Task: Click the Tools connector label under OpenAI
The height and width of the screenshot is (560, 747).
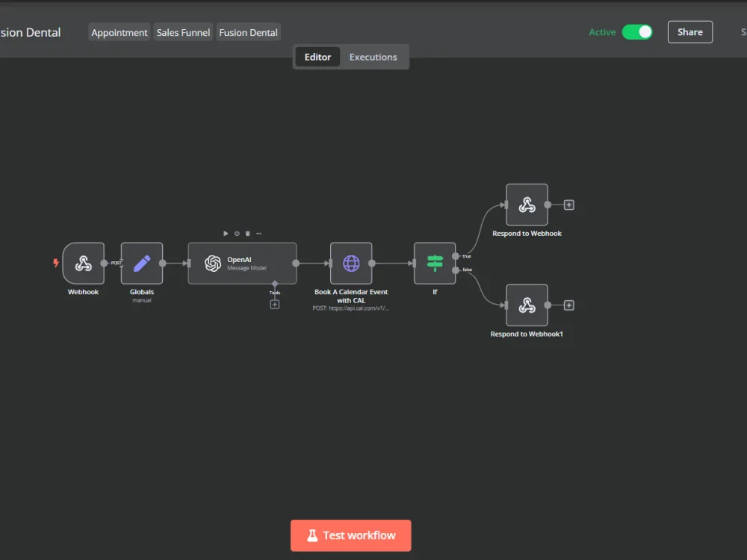Action: click(275, 293)
